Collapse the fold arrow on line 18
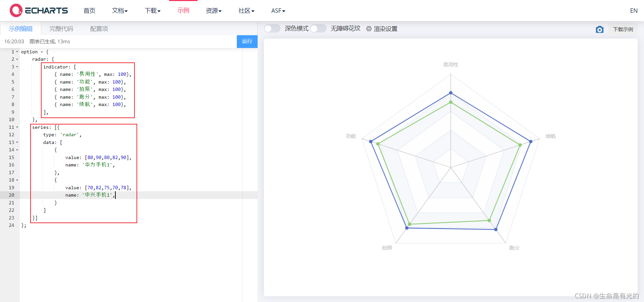 [x=17, y=180]
